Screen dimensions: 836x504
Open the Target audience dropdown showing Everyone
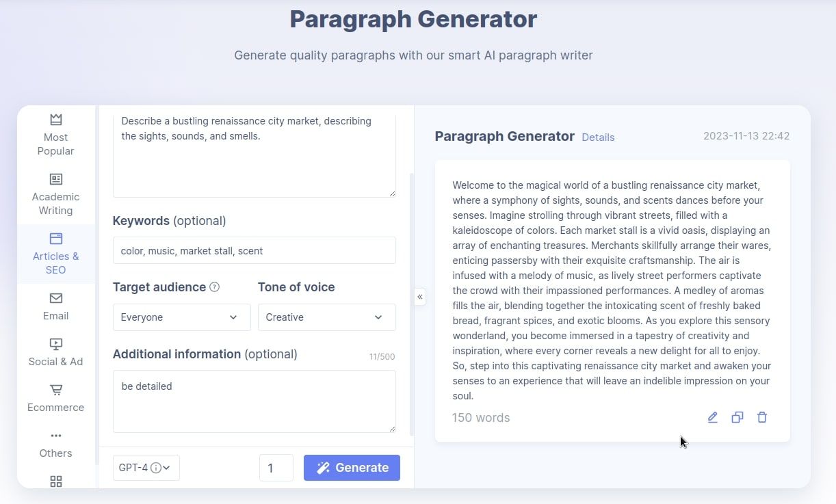[x=181, y=317]
